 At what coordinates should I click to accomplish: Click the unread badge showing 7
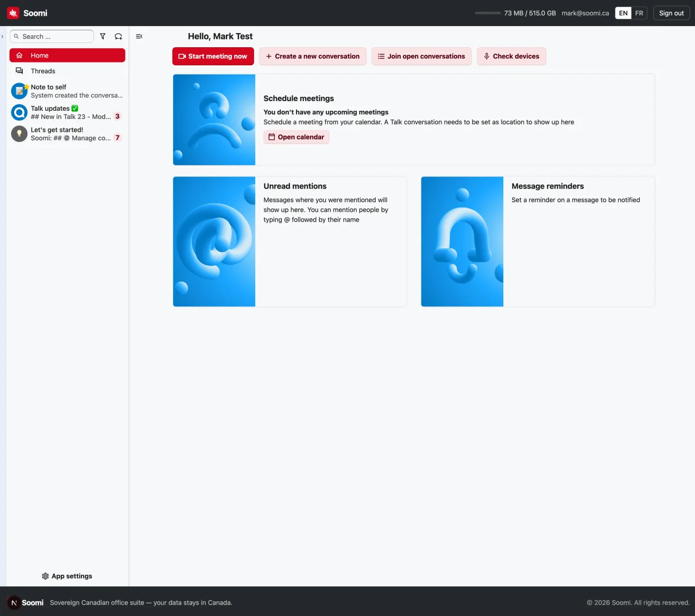click(117, 138)
